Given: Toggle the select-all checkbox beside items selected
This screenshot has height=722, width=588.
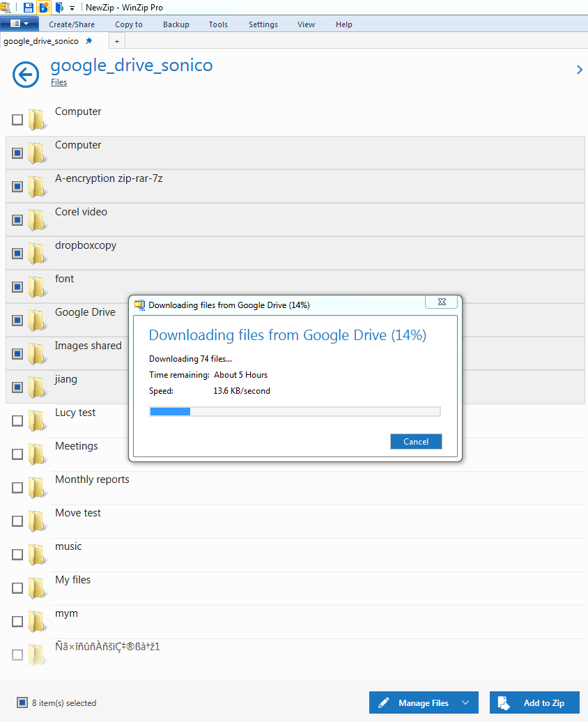Looking at the screenshot, I should 22,702.
